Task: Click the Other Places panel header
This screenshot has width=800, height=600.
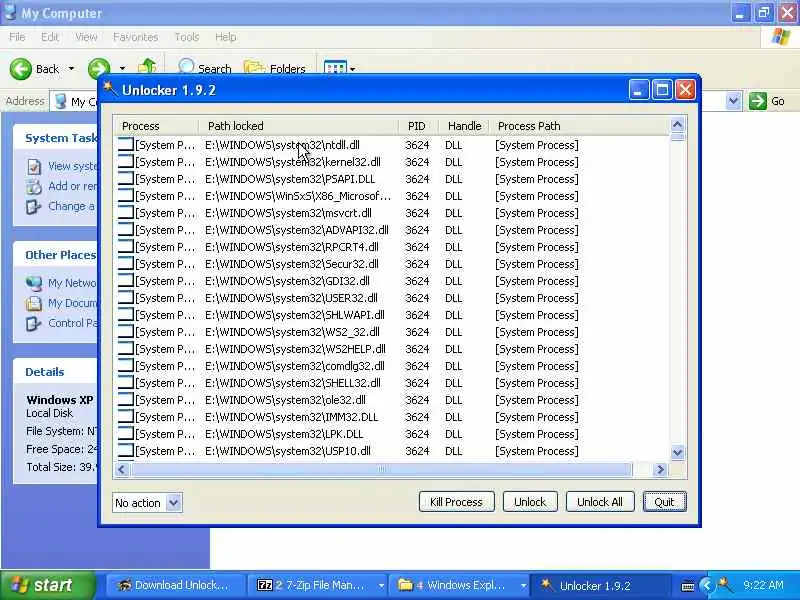Action: tap(55, 255)
